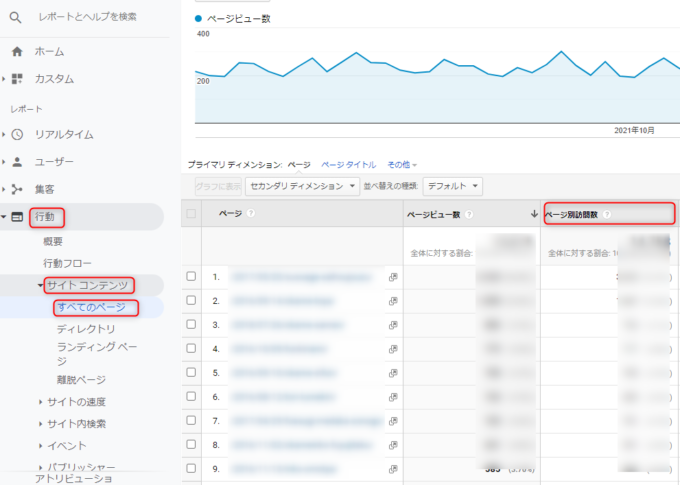Expand the サイトの速度 arrow
The height and width of the screenshot is (485, 680).
pos(40,402)
